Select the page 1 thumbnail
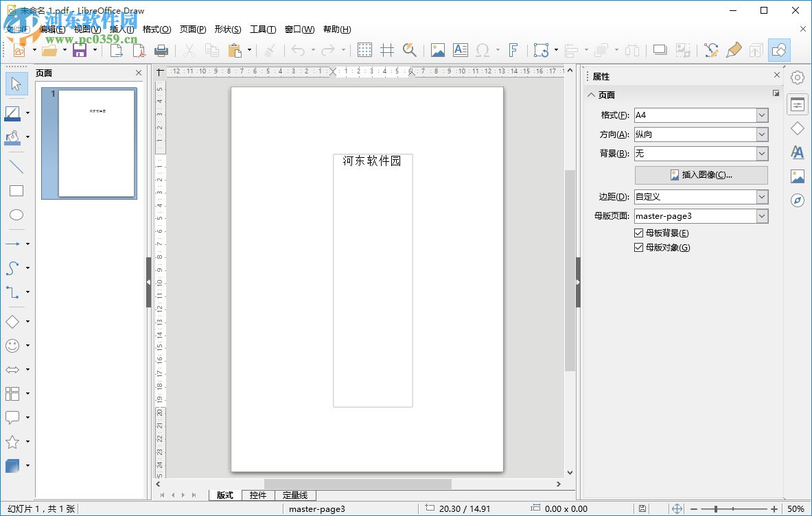The image size is (812, 516). tap(89, 143)
